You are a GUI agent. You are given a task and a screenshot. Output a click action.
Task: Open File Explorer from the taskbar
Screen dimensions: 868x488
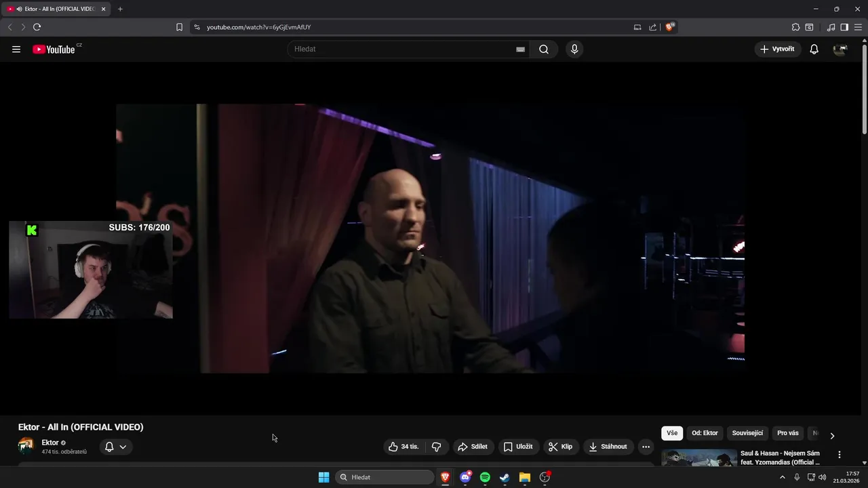tap(524, 477)
